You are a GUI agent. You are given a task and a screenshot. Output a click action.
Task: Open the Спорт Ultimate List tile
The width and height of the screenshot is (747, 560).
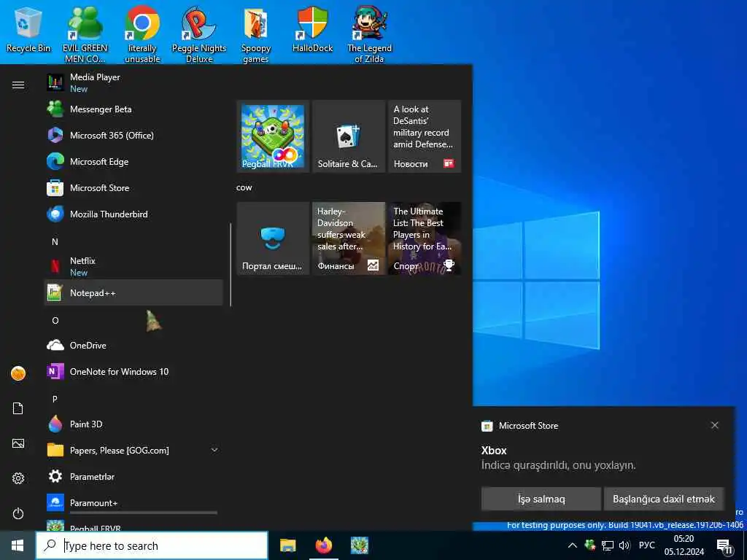pyautogui.click(x=425, y=238)
